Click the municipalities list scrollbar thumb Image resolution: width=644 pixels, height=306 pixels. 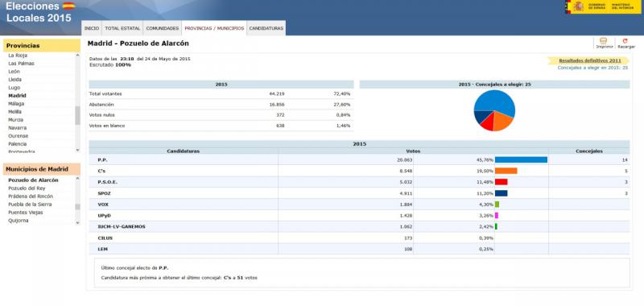coord(77,207)
